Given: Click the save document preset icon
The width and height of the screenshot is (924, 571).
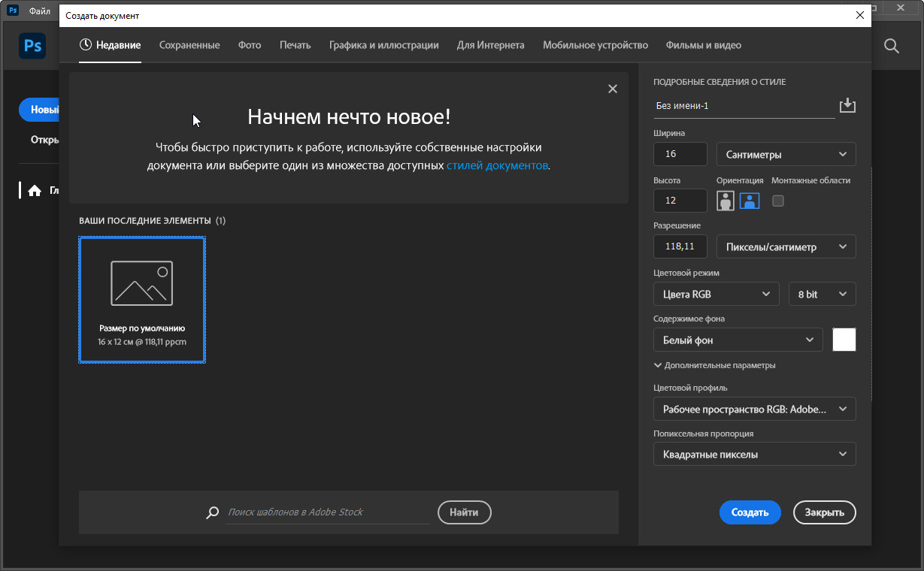Looking at the screenshot, I should tap(847, 105).
